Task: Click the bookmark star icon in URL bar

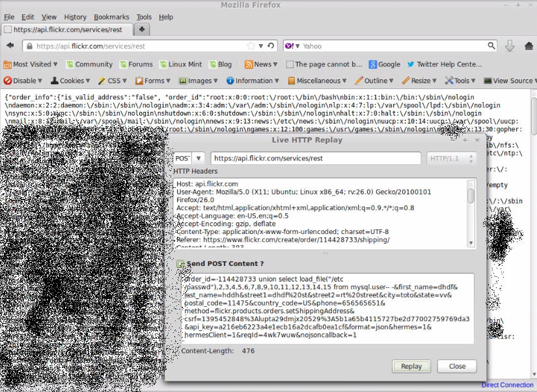Action: [251, 46]
